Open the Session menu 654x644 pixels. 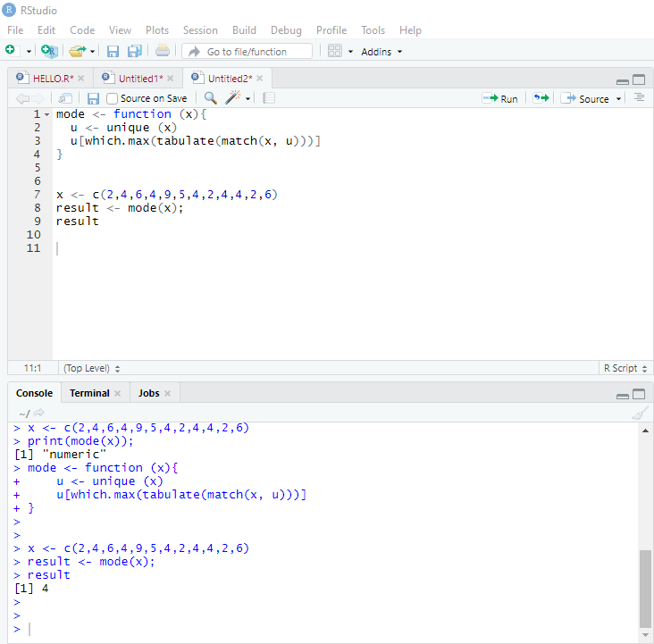[200, 30]
